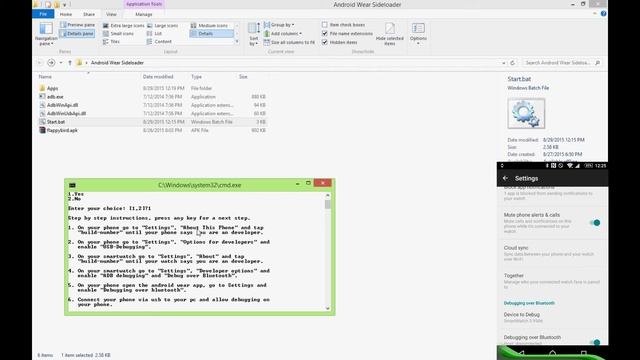Sort files by Size column

pos(243,77)
